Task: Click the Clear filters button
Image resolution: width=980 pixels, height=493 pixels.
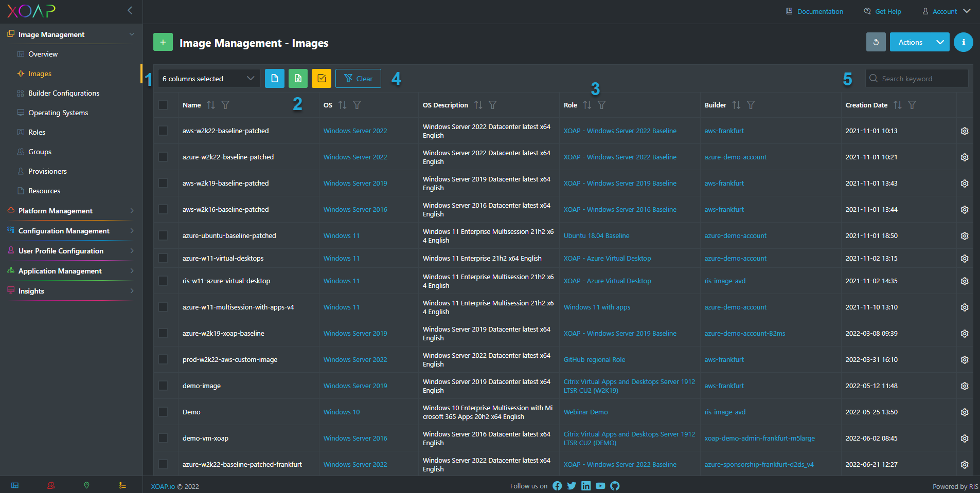Action: click(358, 79)
